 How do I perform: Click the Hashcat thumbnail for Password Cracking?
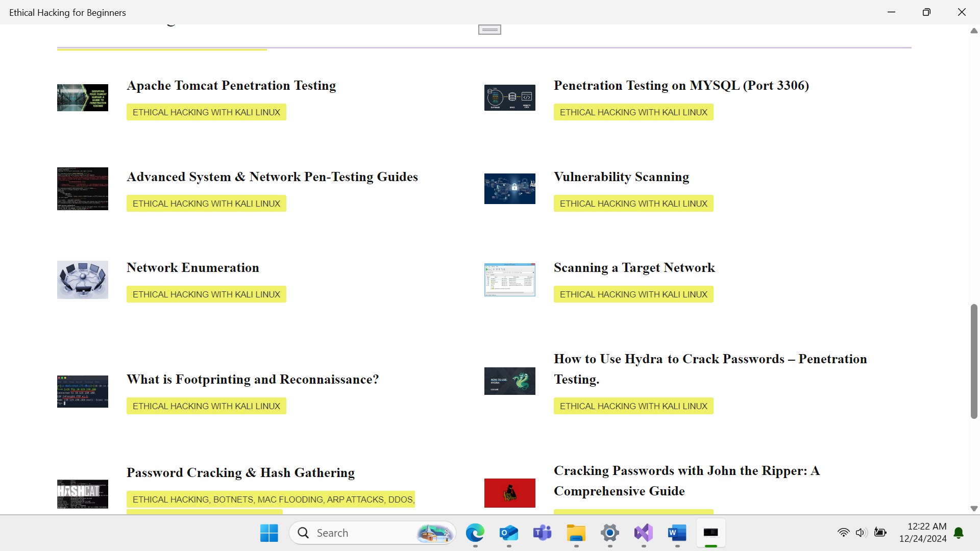[83, 493]
